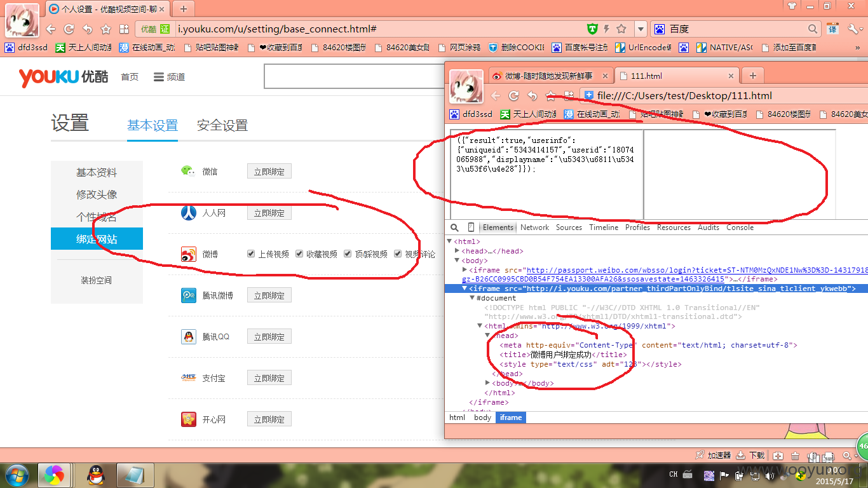This screenshot has width=868, height=488.
Task: Collapse the <html> root node in DevTools
Action: 449,241
